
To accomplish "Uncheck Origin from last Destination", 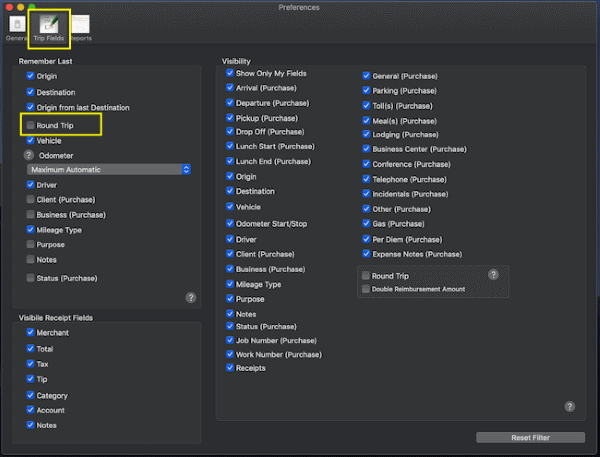I will tap(30, 107).
